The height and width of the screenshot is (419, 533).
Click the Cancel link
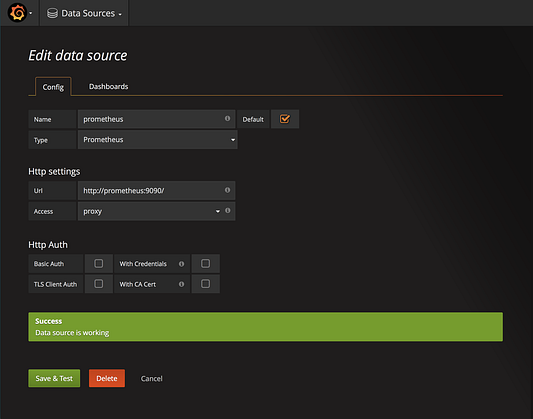152,379
